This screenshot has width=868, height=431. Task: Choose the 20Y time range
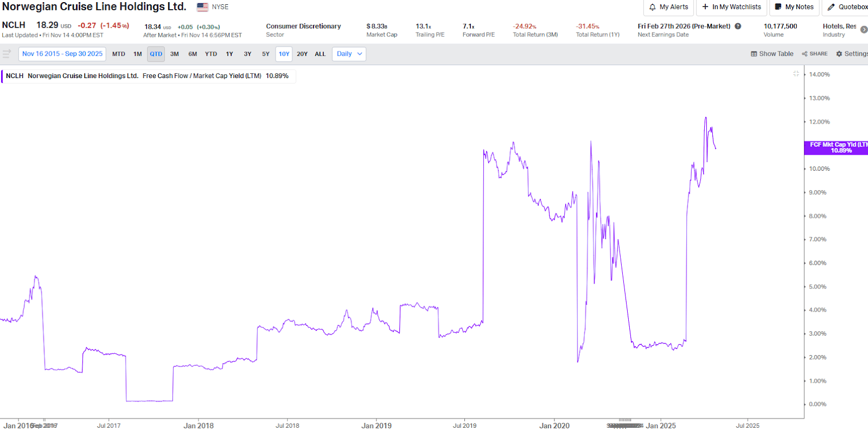(x=302, y=54)
